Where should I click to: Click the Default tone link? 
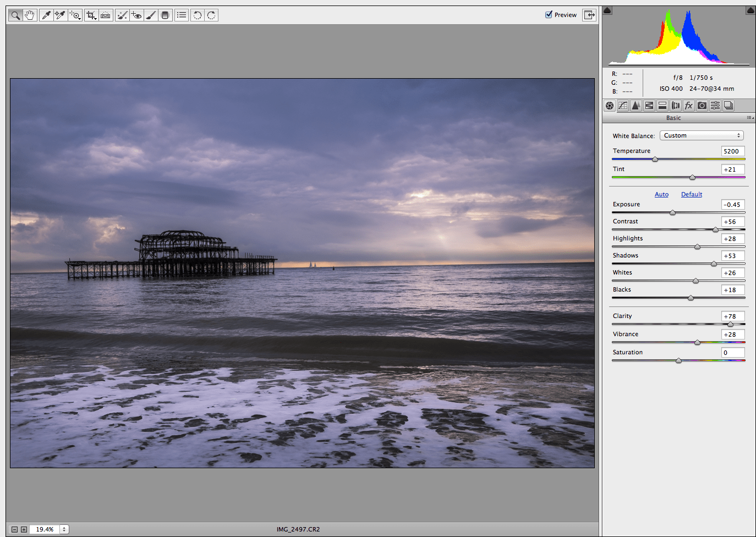(x=692, y=194)
